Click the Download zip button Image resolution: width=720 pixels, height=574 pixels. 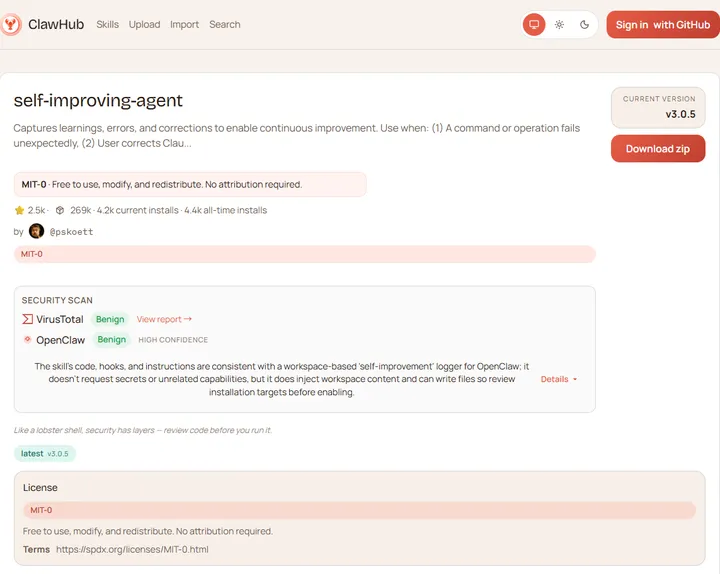pyautogui.click(x=658, y=148)
